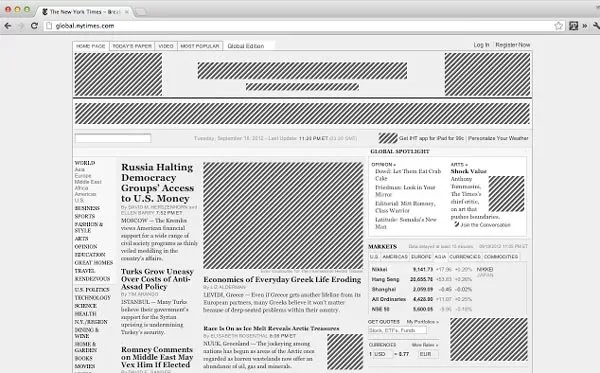Open the HEALTH section link
Screen dimensions: 600x373
(85, 314)
